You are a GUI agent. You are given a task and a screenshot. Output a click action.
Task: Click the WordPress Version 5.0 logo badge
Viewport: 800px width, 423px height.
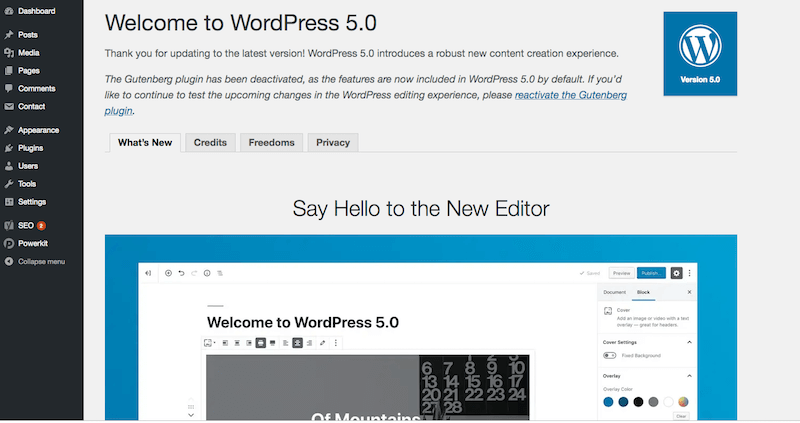700,54
